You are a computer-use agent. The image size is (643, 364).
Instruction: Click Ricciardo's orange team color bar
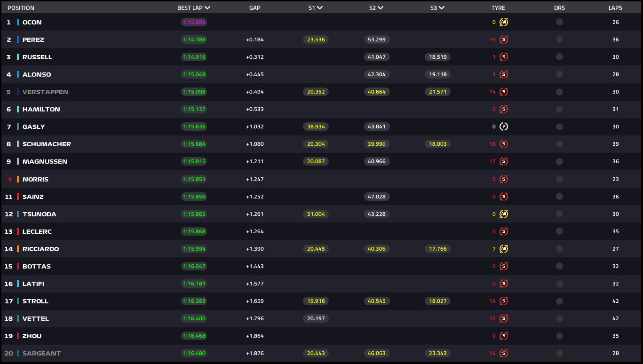point(18,249)
